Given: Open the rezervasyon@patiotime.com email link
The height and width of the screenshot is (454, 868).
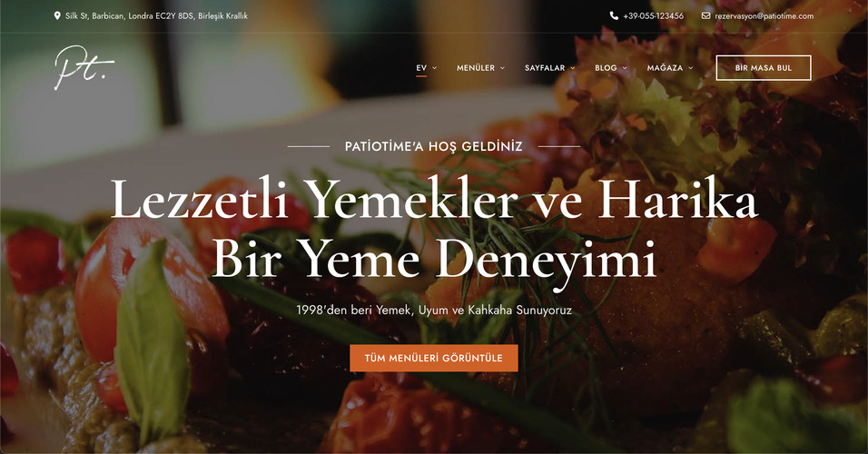Looking at the screenshot, I should (764, 16).
